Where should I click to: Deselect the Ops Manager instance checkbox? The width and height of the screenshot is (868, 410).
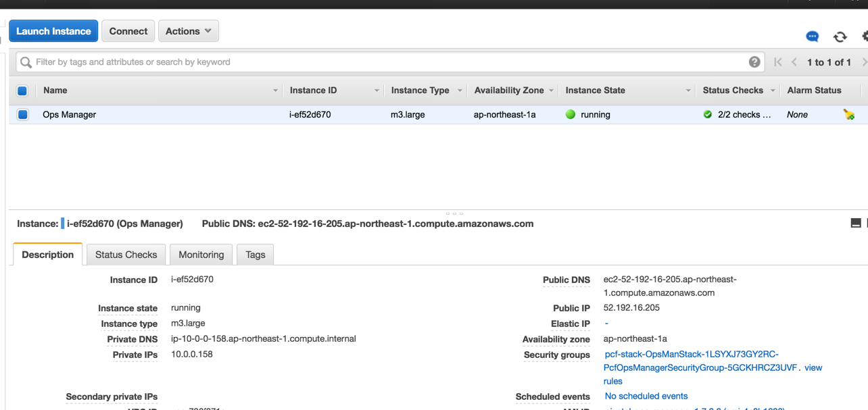click(x=22, y=115)
